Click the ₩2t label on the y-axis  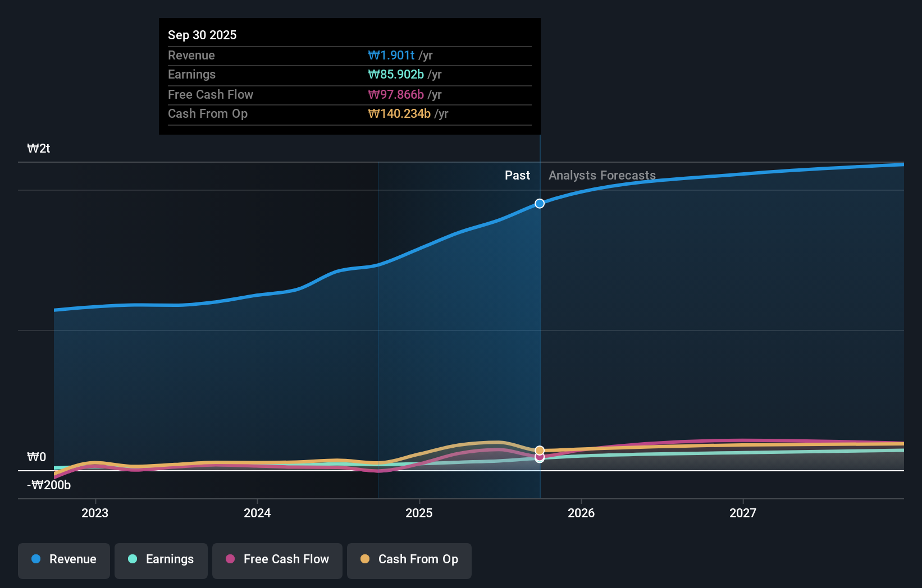tap(38, 149)
